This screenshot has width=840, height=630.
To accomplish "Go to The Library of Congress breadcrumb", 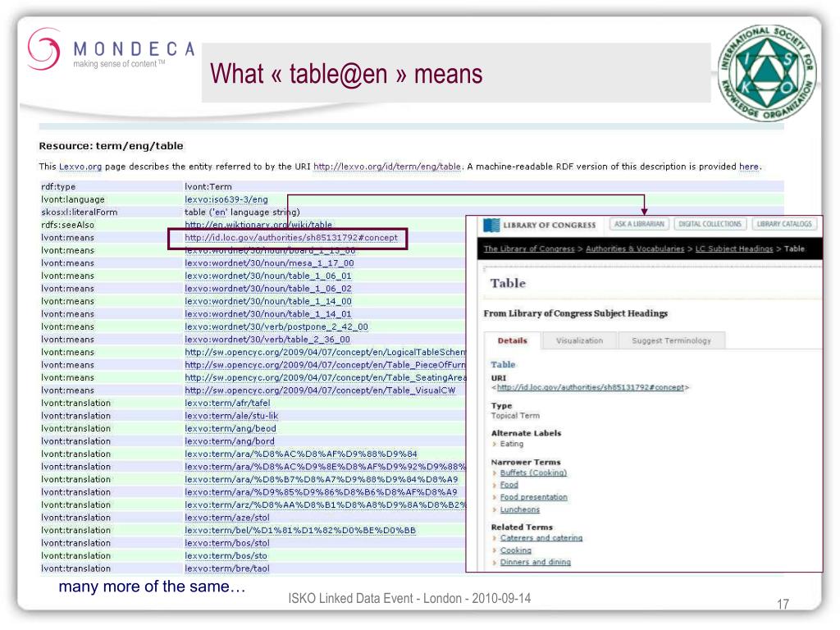I will pyautogui.click(x=529, y=249).
